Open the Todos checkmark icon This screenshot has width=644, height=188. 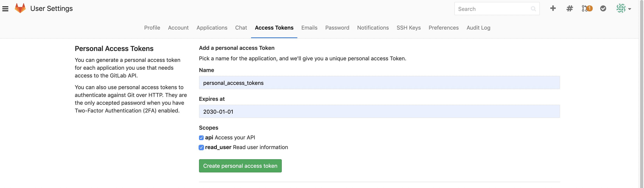click(x=603, y=8)
